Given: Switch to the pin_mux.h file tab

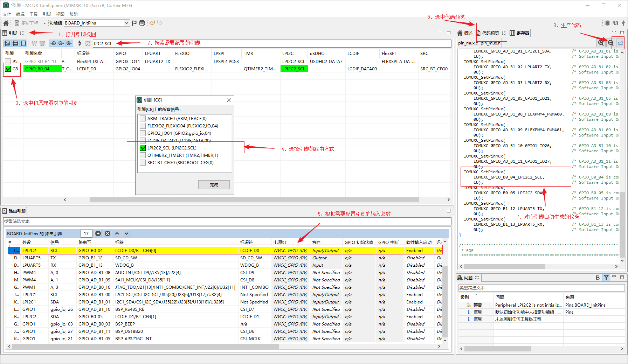Looking at the screenshot, I should pyautogui.click(x=490, y=43).
